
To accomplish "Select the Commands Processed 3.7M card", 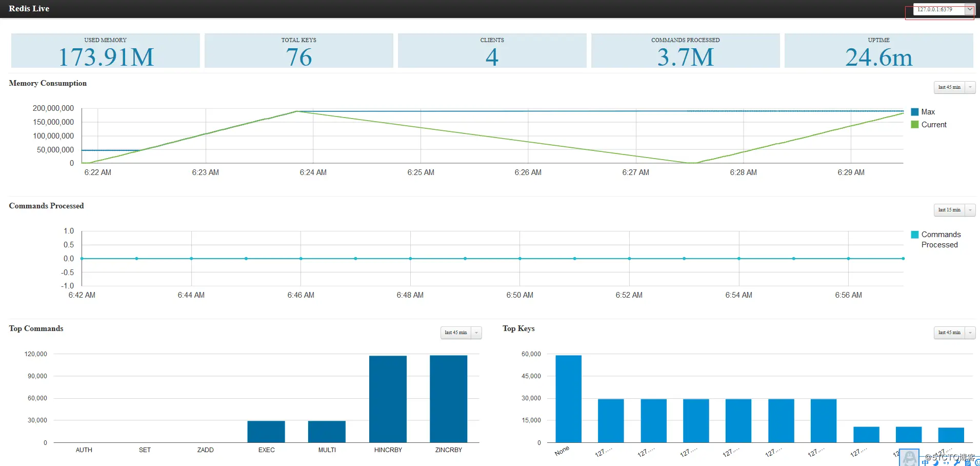I will tap(686, 51).
